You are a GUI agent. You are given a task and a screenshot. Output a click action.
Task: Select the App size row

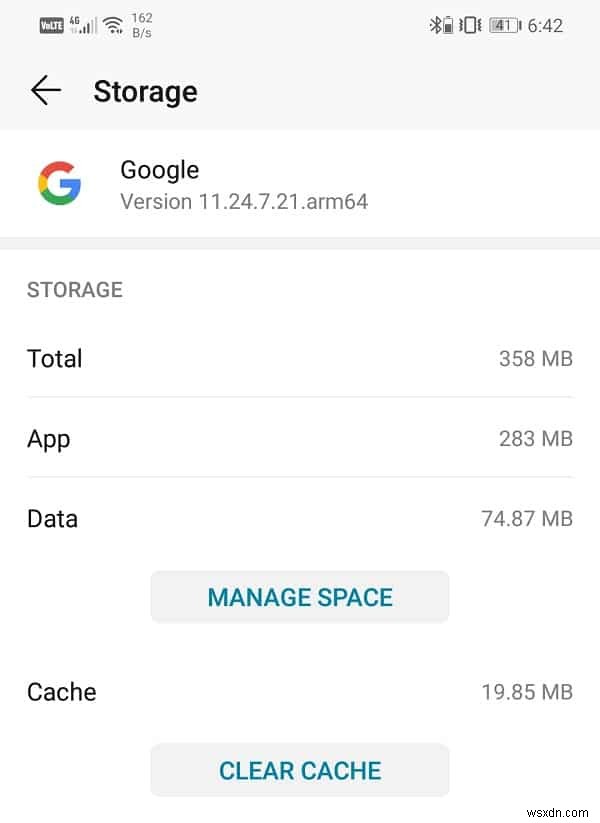300,438
